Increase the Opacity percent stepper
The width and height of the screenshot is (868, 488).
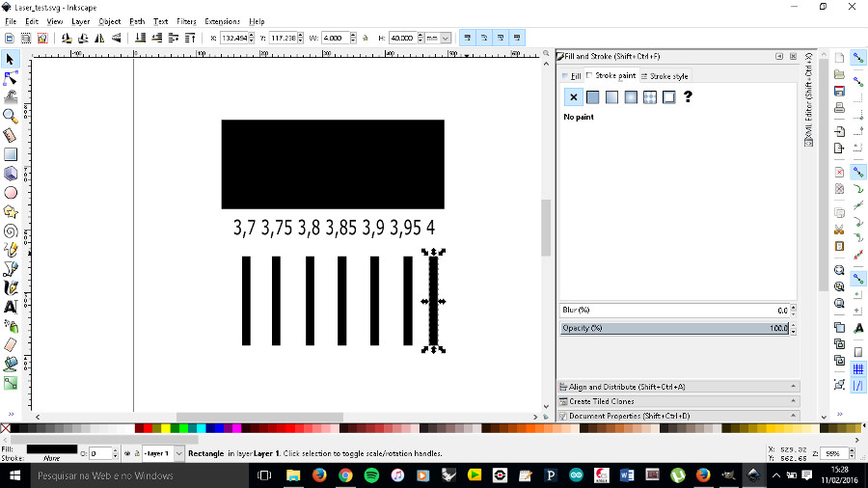pyautogui.click(x=794, y=325)
